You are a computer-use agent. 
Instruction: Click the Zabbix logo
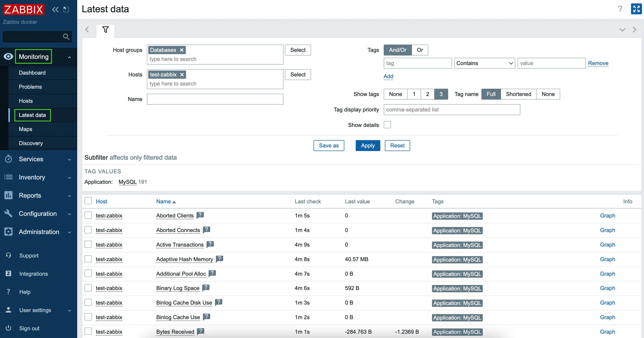23,10
